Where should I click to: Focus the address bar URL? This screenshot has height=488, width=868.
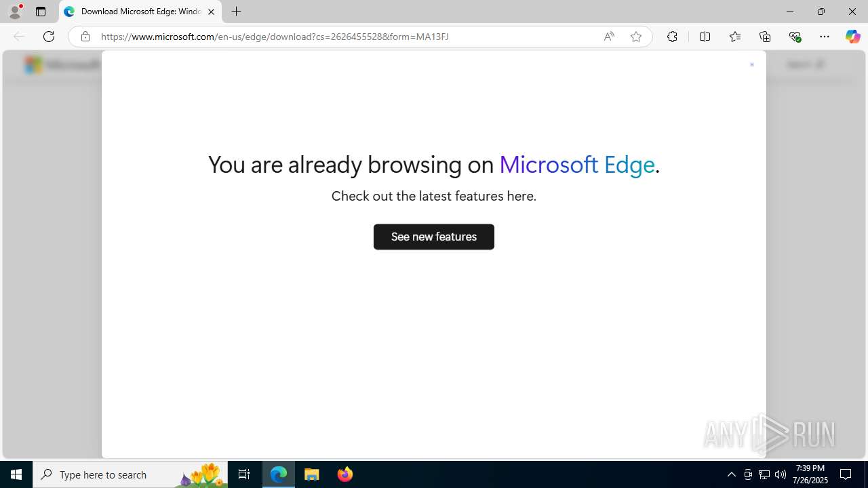coord(275,37)
